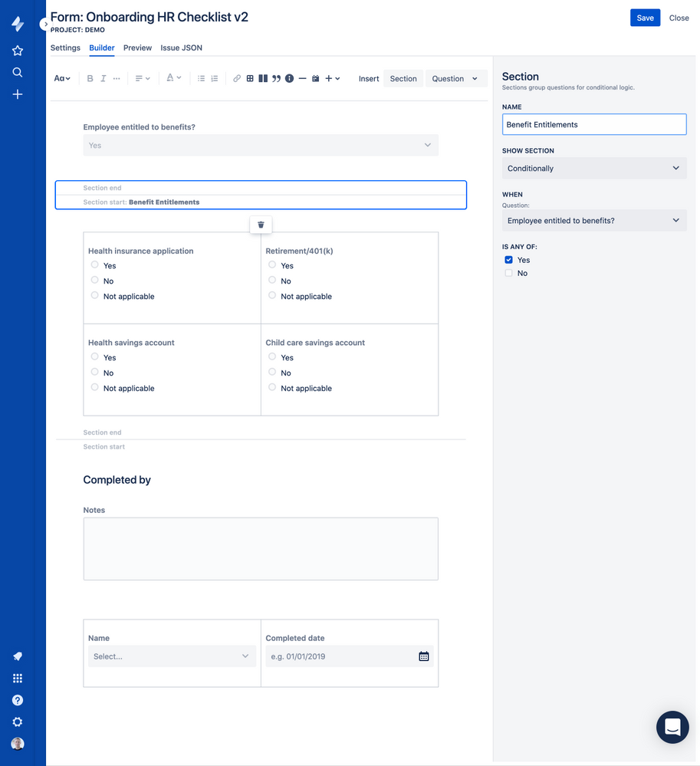Open the Question type dropdown arrow

[475, 79]
